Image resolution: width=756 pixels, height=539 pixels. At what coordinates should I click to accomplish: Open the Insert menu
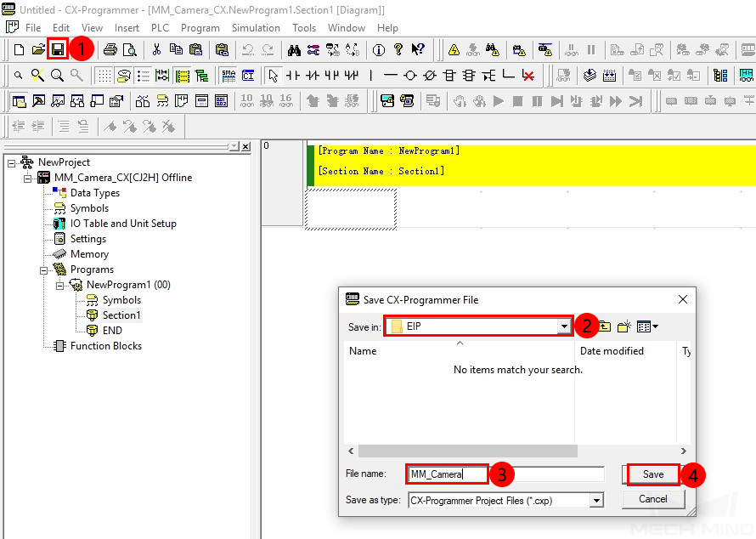(x=127, y=28)
